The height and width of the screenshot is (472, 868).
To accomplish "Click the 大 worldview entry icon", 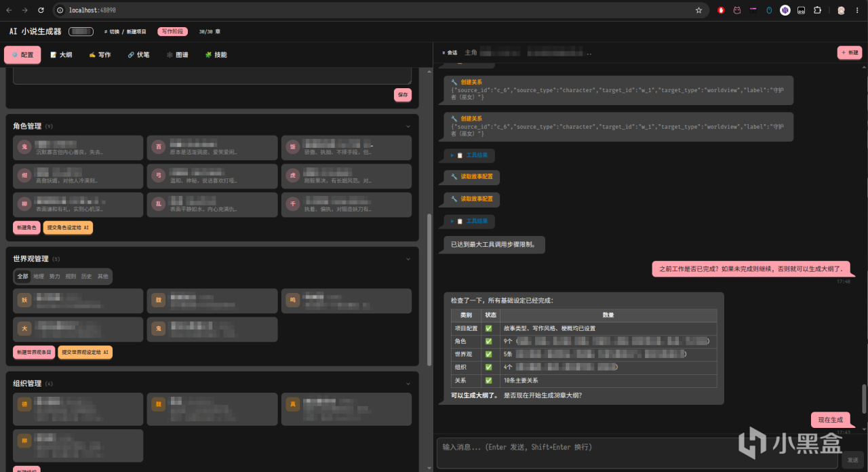I will (24, 329).
